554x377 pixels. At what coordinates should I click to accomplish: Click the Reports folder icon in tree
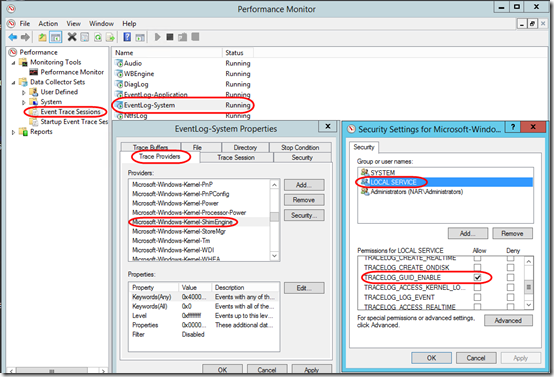[x=23, y=132]
